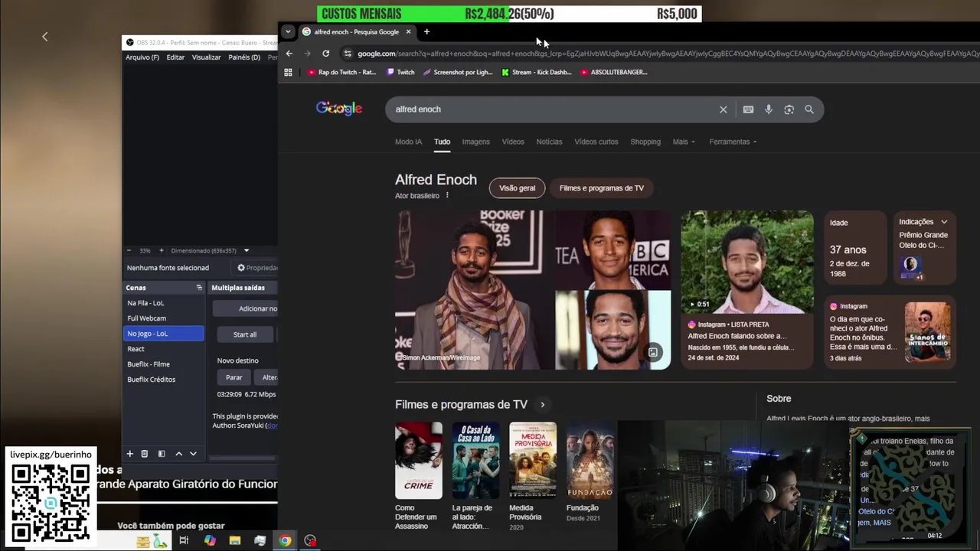Open scene filters icon in OBS Cenas panel

click(162, 454)
